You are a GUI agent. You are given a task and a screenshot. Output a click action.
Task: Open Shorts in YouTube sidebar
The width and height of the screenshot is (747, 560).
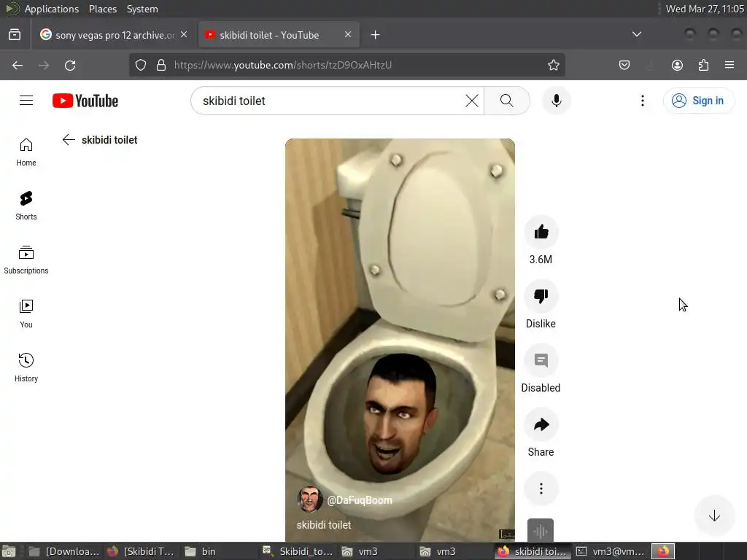click(26, 206)
